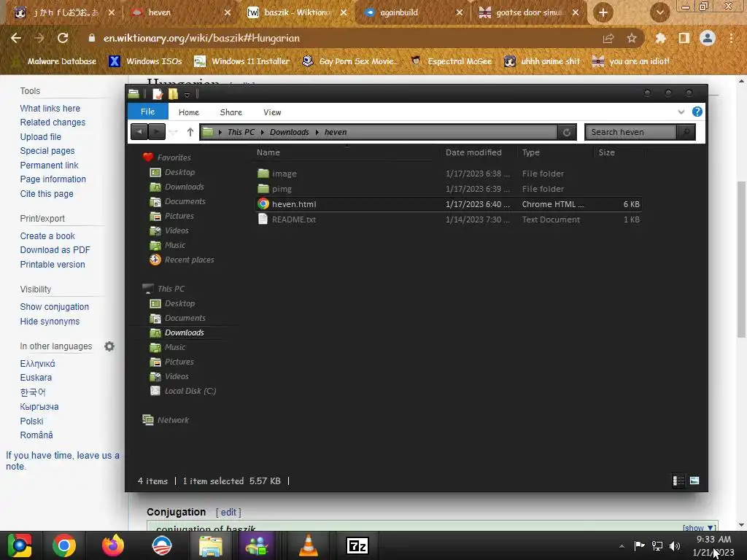Refresh the heven folder view
The width and height of the screenshot is (747, 560).
[567, 133]
